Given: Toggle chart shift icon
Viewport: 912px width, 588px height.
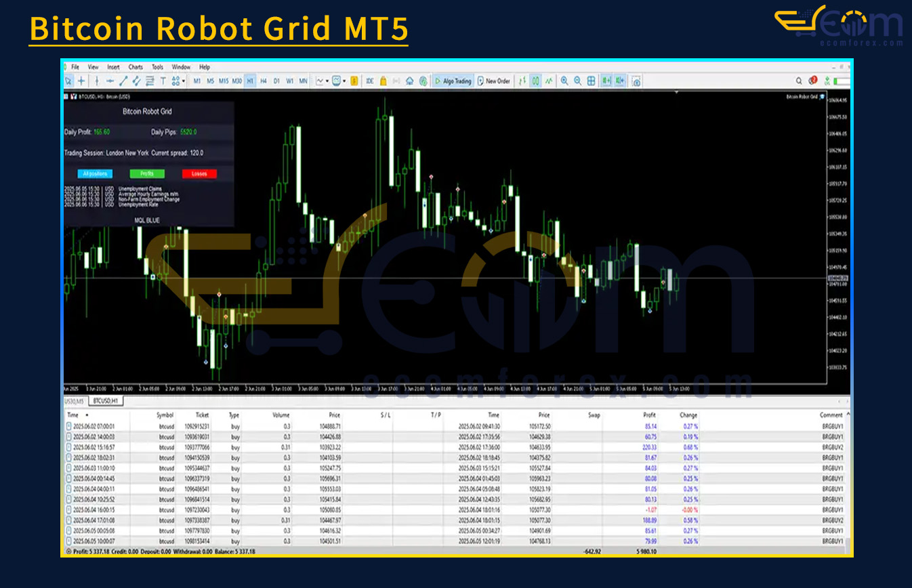Looking at the screenshot, I should coord(620,81).
